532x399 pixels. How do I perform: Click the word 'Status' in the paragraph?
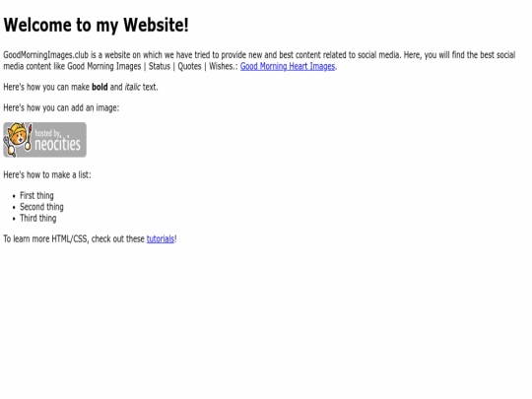point(160,66)
